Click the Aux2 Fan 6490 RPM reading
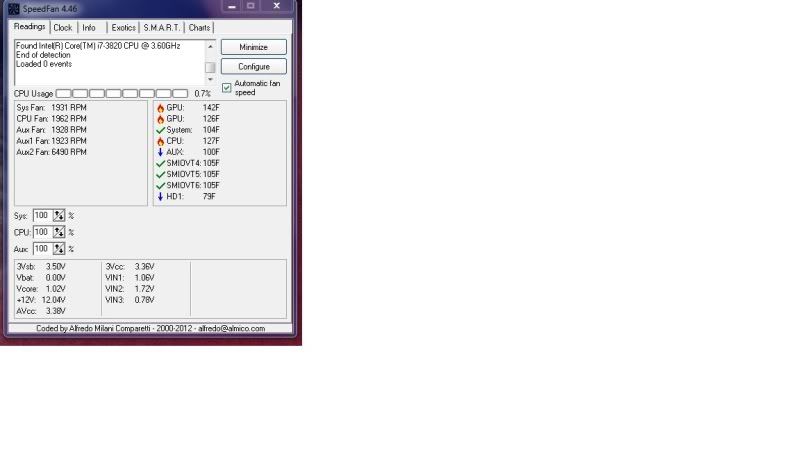800x450 pixels. tap(52, 152)
